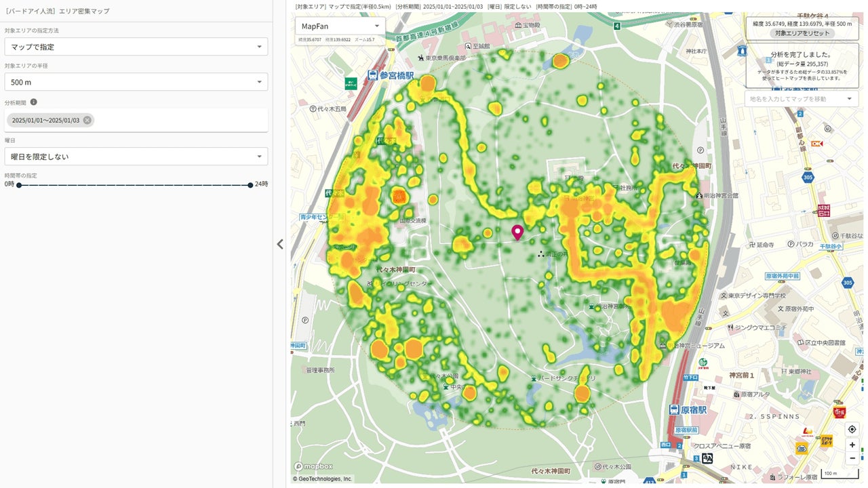This screenshot has width=868, height=488.
Task: Click the 参宮橋駅 train station icon
Action: click(372, 75)
